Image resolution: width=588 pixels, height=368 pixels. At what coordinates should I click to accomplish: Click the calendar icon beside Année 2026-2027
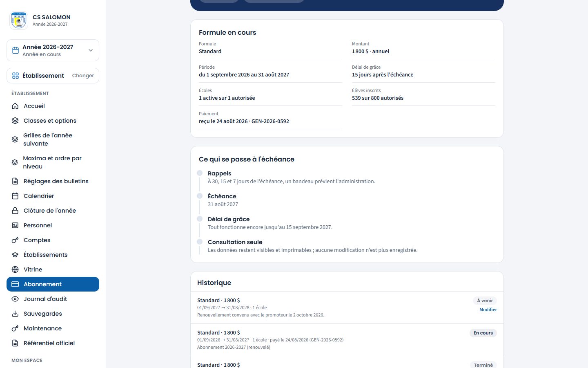16,50
